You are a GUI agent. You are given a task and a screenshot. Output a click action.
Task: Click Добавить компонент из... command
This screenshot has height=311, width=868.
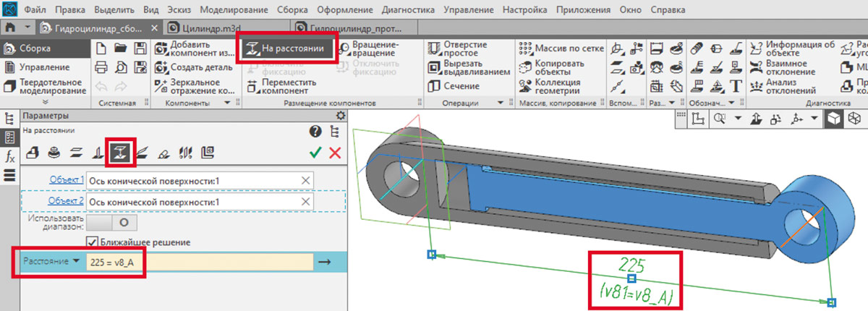(x=195, y=49)
